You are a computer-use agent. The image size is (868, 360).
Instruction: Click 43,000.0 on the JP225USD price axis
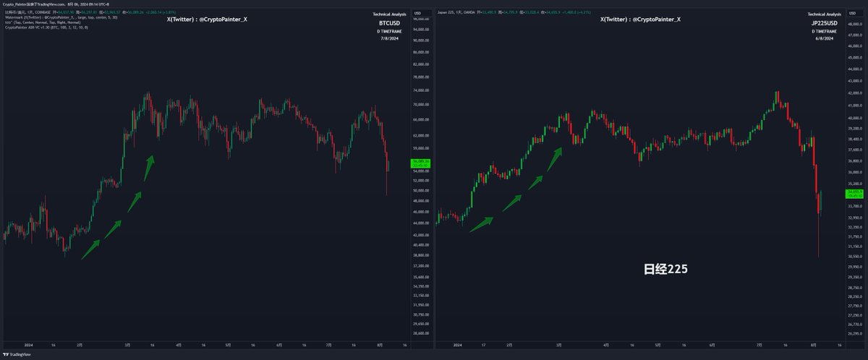[x=855, y=80]
